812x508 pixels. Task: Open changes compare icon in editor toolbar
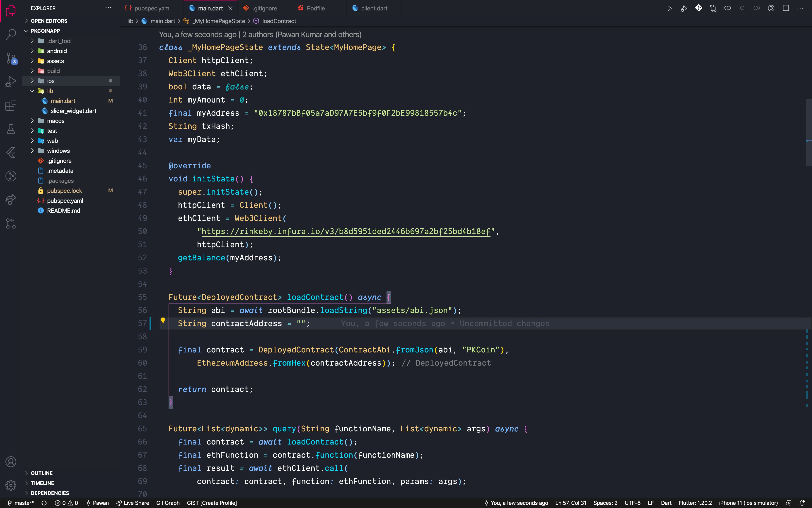coord(713,8)
